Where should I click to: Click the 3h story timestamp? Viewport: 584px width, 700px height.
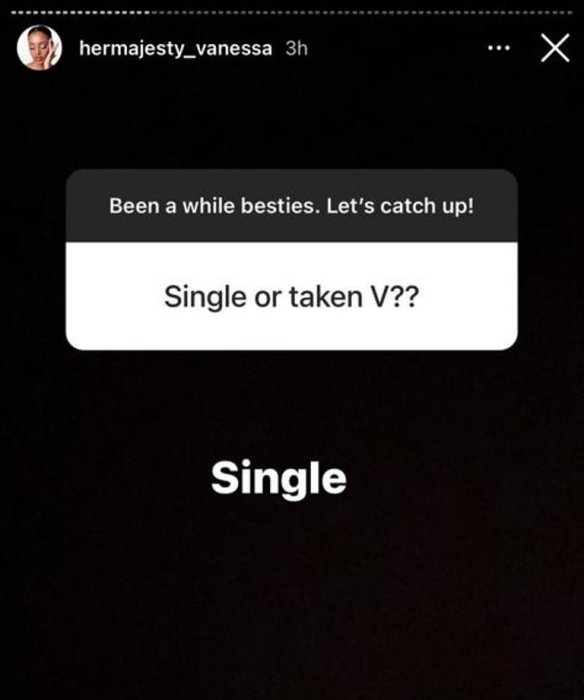296,48
